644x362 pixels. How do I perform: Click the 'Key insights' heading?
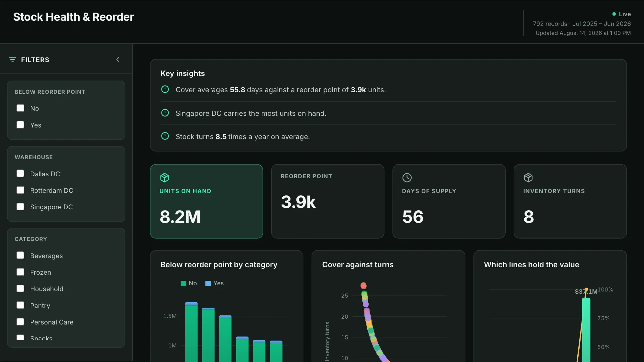(183, 73)
